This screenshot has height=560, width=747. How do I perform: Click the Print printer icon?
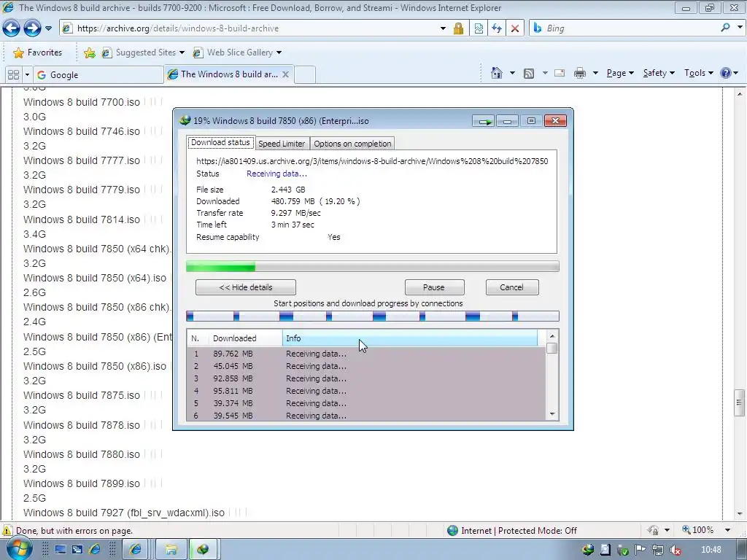pyautogui.click(x=580, y=73)
